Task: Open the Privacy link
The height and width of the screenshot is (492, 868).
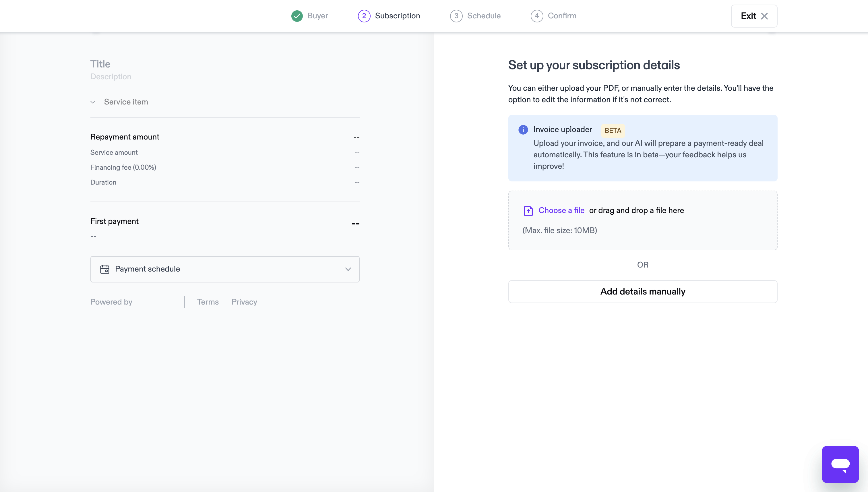Action: click(244, 302)
